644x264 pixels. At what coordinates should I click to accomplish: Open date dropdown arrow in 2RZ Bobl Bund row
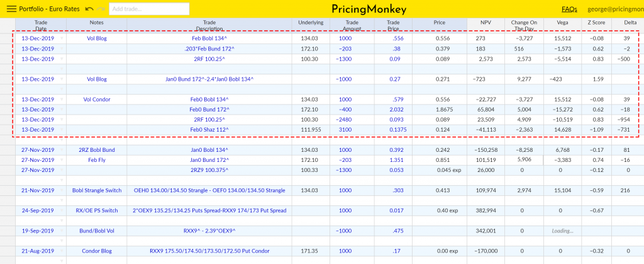click(x=62, y=150)
